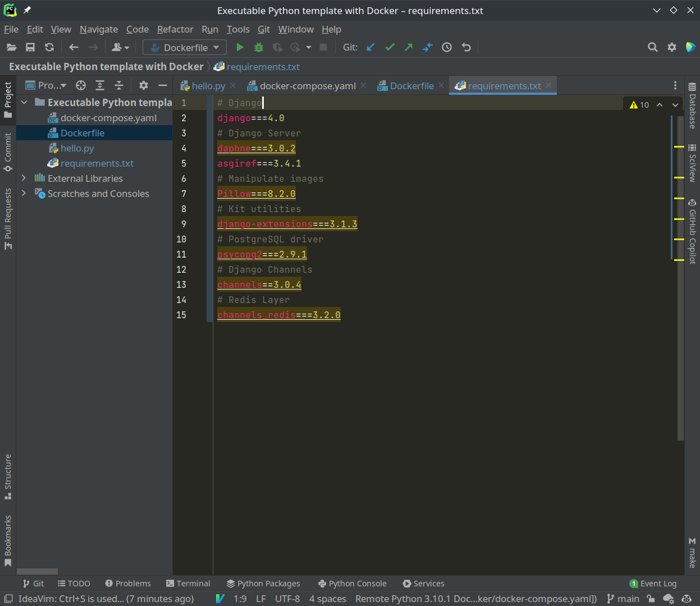Go to previous highlighted warning
700x606 pixels.
coord(660,105)
